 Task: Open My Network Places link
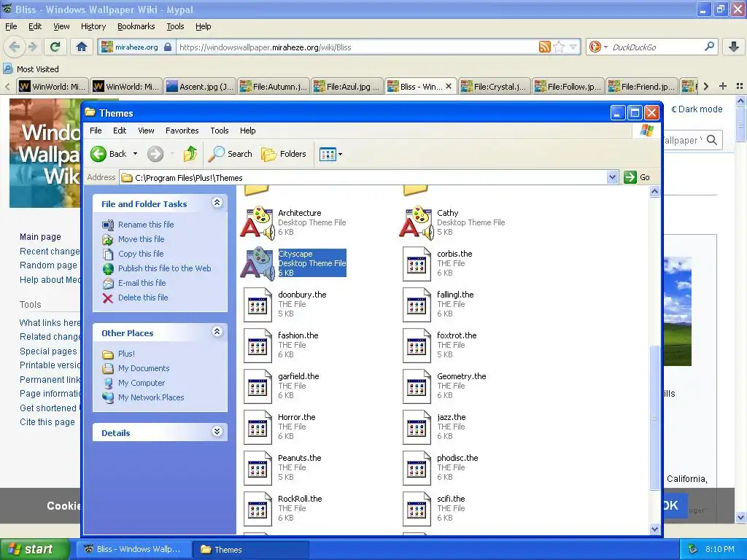point(151,397)
